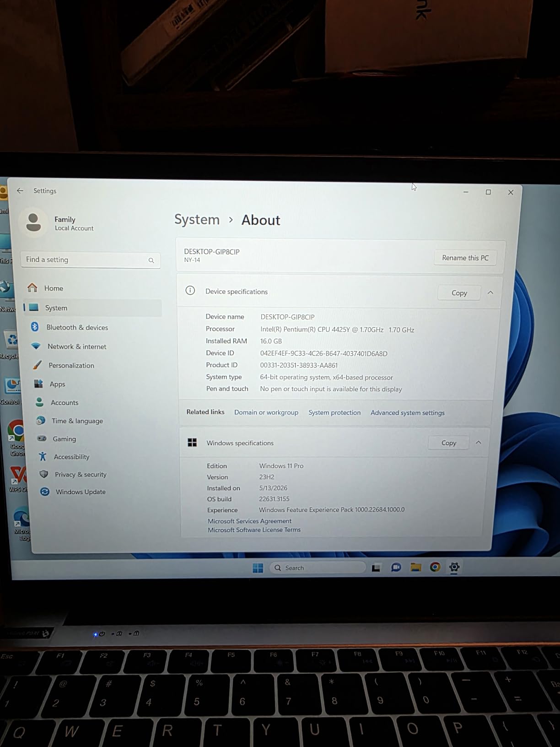This screenshot has height=747, width=560.
Task: Click the Device specifications info icon
Action: click(190, 291)
